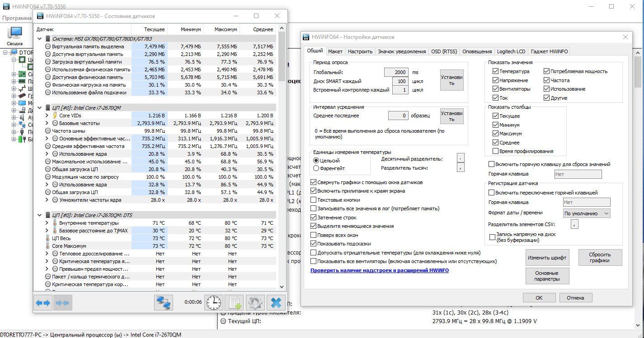Expand the Базовое расстояние до TjMAX row

coord(47,231)
